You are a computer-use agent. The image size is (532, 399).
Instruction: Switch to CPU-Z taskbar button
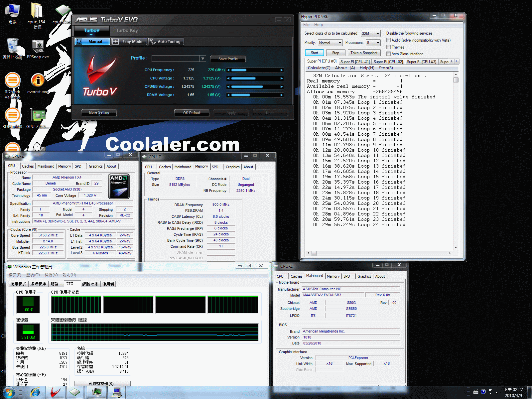75,393
